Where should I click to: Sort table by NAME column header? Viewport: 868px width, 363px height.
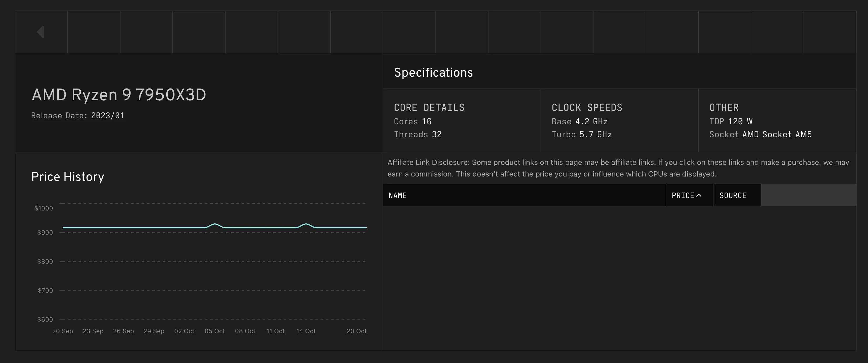(397, 195)
